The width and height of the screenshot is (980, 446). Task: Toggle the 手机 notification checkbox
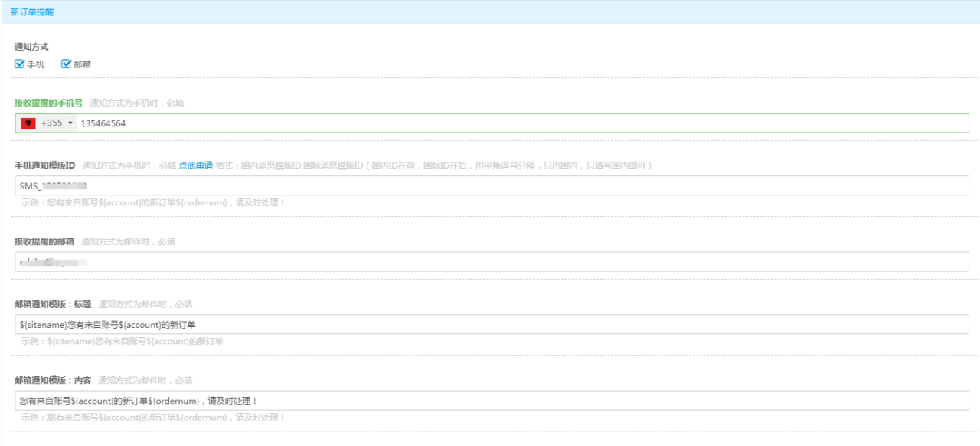[x=20, y=64]
